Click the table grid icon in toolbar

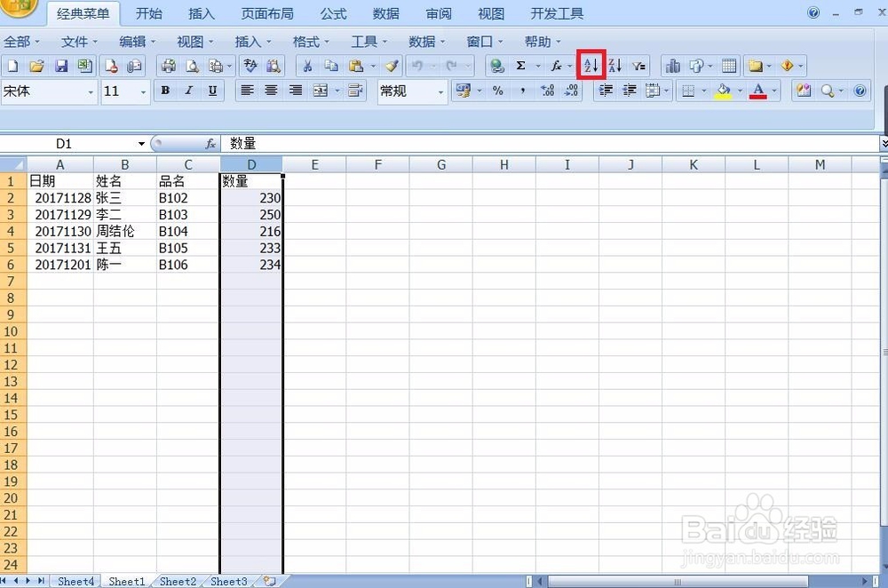coord(729,67)
